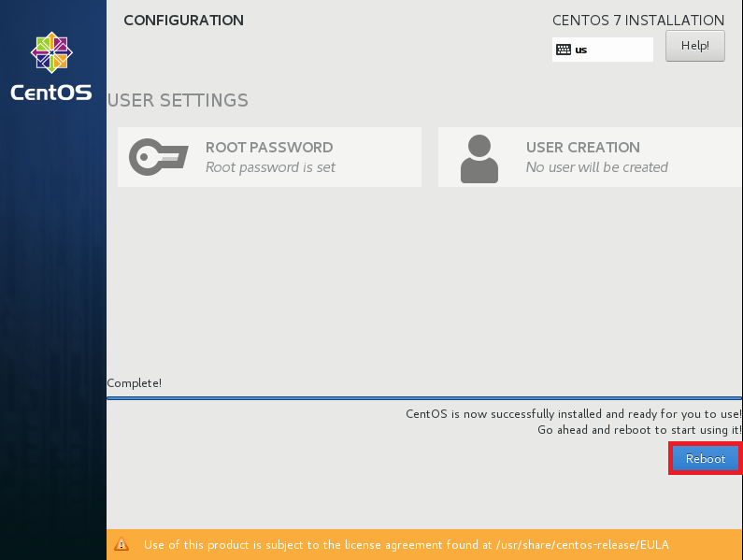Open the ROOT PASSWORD settings
This screenshot has height=560, width=743.
point(269,157)
